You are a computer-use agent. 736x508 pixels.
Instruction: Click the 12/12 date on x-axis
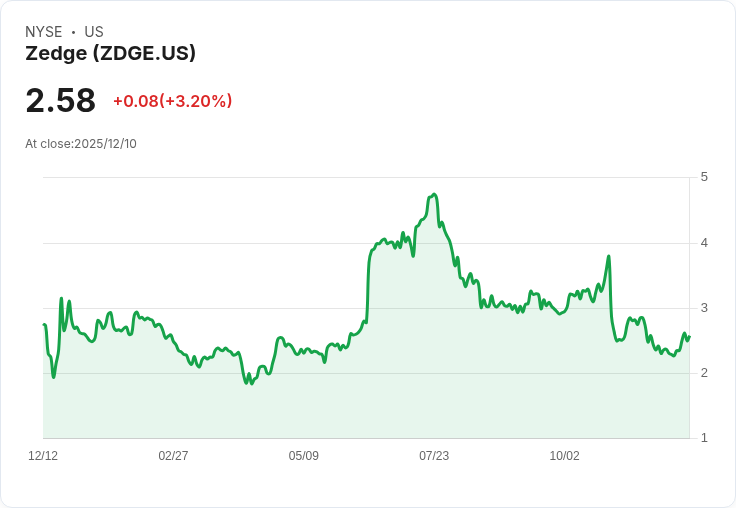43,455
